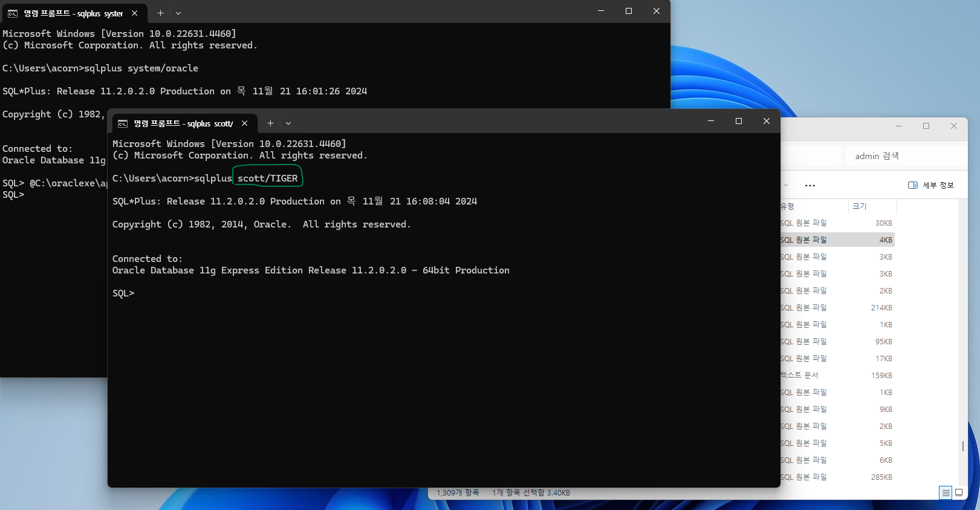Switch File Explorer to large icons view
Viewport: 980px width, 510px height.
959,492
